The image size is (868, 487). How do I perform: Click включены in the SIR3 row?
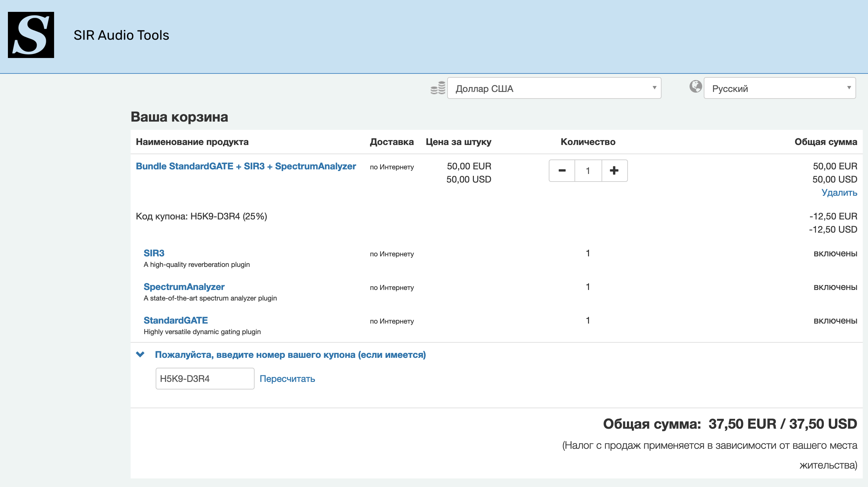click(x=835, y=253)
